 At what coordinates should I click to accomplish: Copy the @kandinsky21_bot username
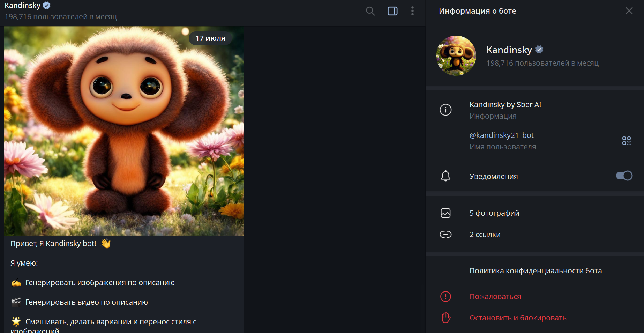[501, 135]
